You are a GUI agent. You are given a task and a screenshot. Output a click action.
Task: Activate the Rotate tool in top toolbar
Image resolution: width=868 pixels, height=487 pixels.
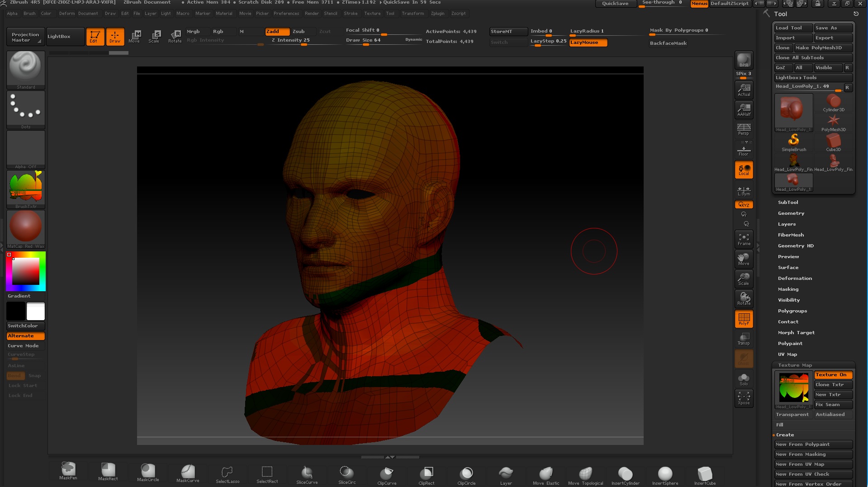click(175, 36)
